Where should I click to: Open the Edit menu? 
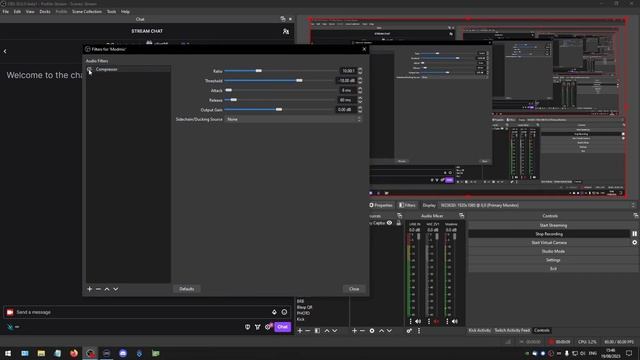tap(17, 11)
